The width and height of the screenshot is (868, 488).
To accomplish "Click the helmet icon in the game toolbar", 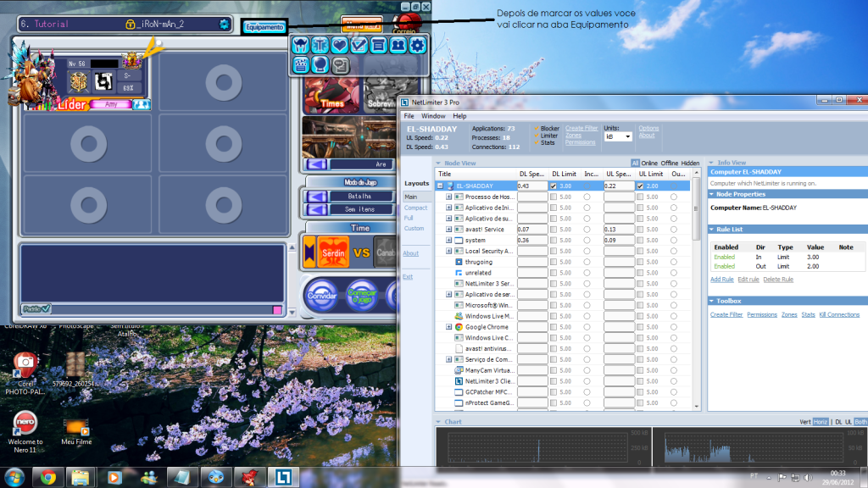I will click(x=301, y=45).
